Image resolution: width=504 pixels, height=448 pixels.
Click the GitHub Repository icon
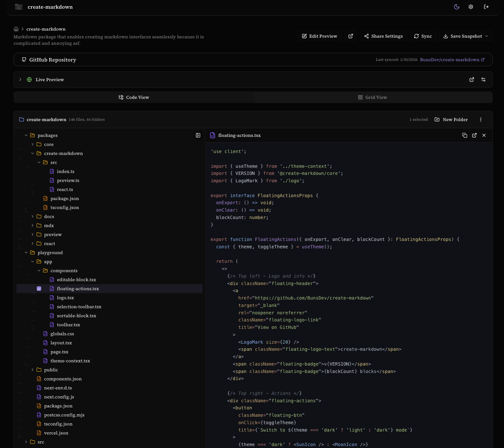tap(24, 60)
